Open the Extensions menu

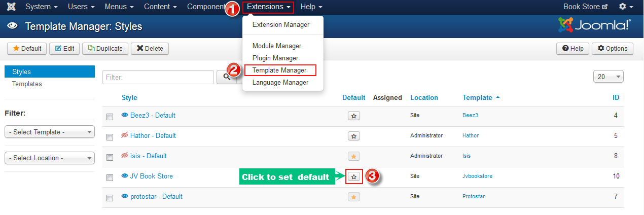(x=268, y=7)
